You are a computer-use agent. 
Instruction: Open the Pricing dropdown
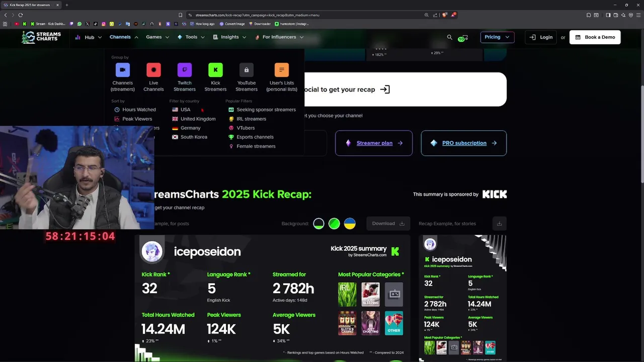tap(497, 37)
